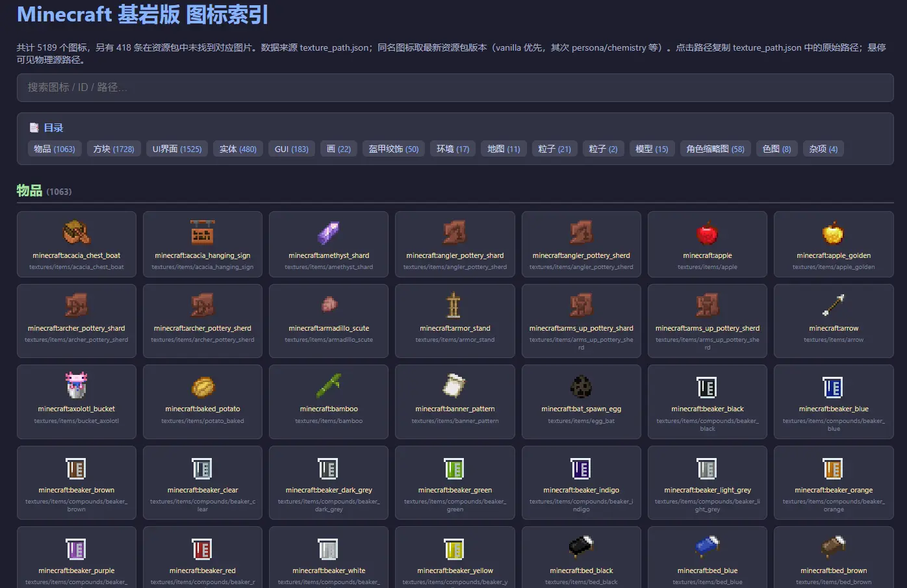907x588 pixels.
Task: Copy path textures/items/acacia_chest_boat
Action: pyautogui.click(x=77, y=267)
